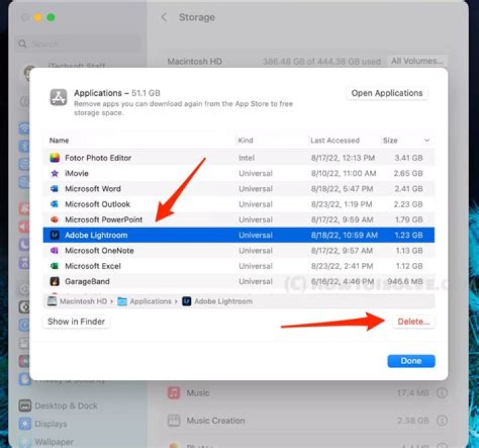The image size is (479, 448).
Task: Select the Fotor Photo Editor row
Action: 239,158
